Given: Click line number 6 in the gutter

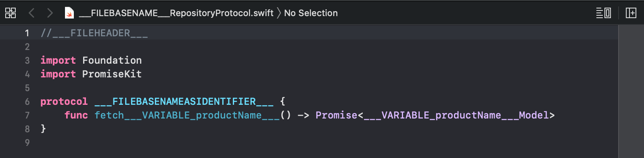Looking at the screenshot, I should tap(27, 102).
